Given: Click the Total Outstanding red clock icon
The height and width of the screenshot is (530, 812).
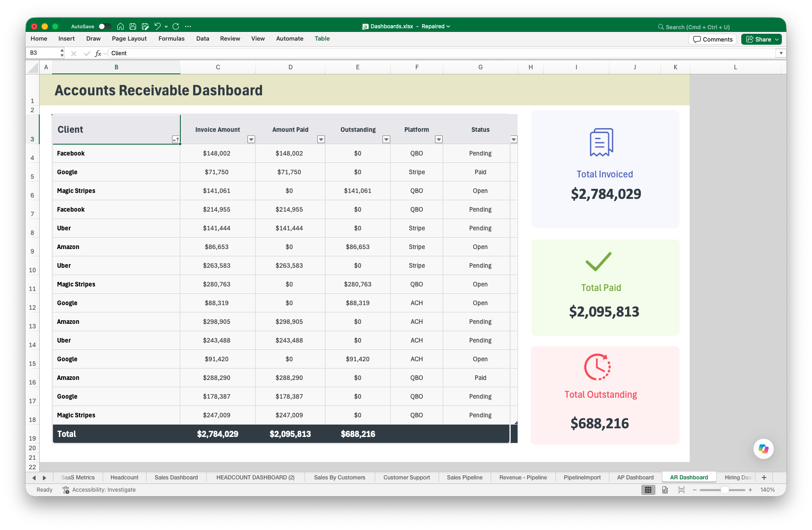Looking at the screenshot, I should (597, 367).
